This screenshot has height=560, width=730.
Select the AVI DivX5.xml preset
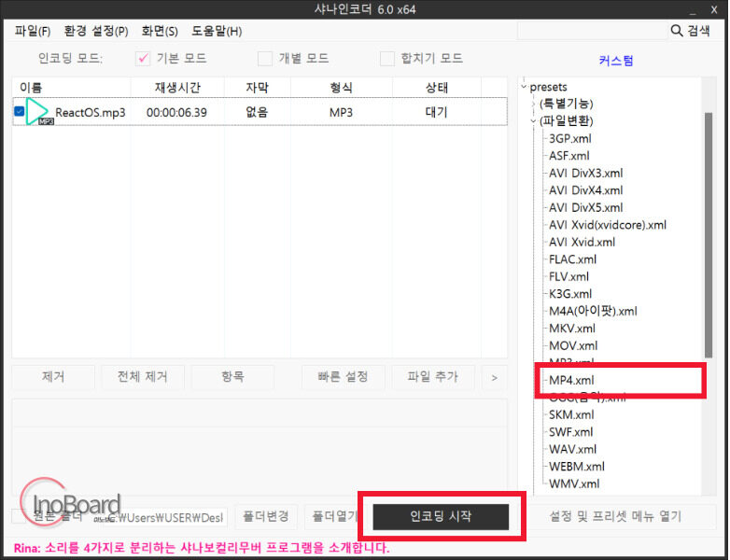tap(585, 207)
